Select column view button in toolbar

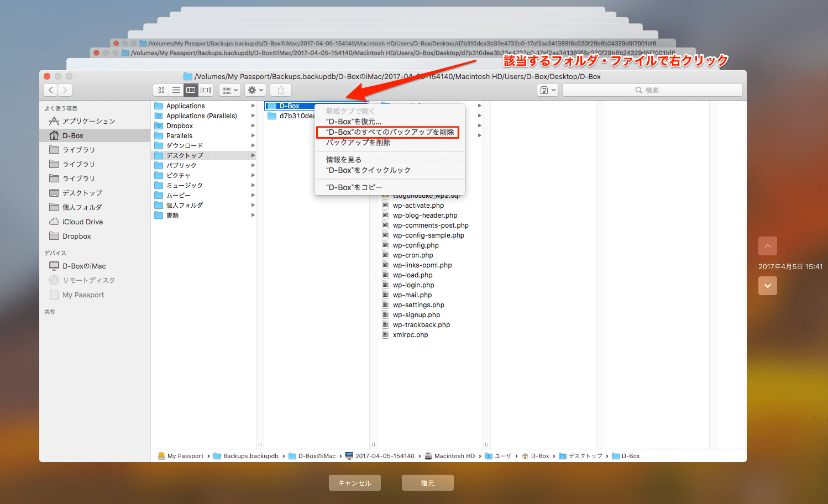pos(191,90)
